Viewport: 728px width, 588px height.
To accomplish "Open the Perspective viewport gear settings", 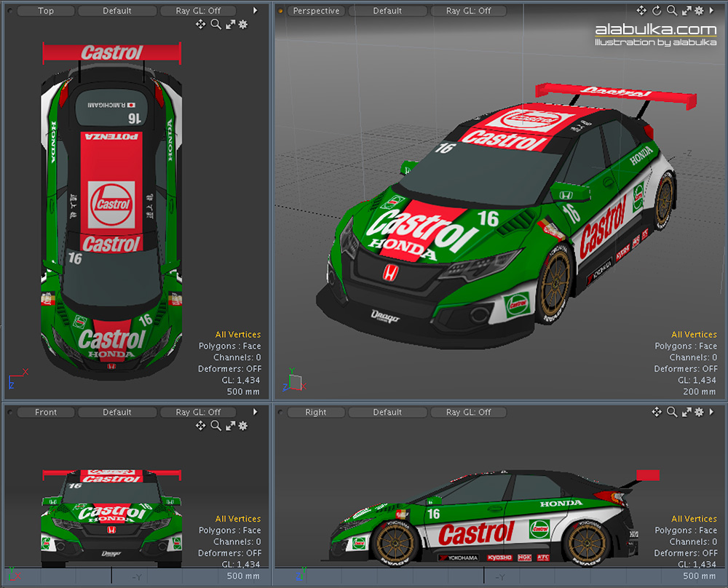I will tap(699, 11).
